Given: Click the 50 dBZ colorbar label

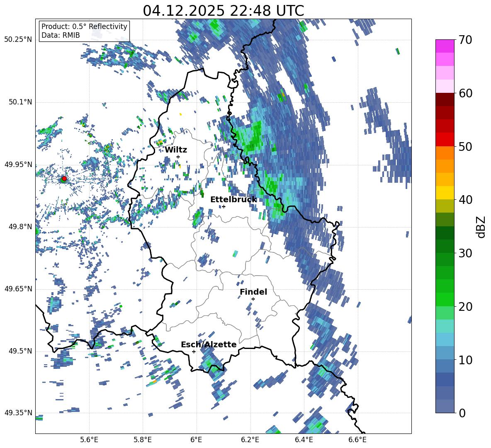Looking at the screenshot, I should click(x=465, y=147).
